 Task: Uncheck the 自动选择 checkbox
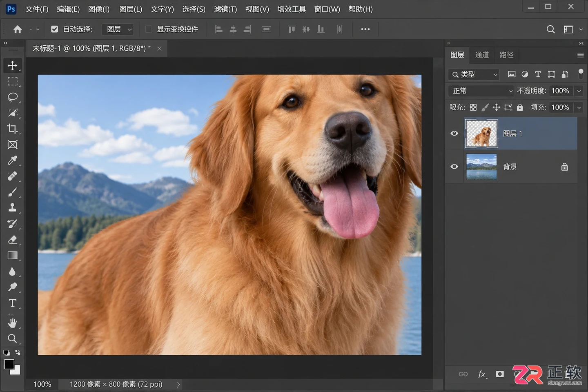point(54,29)
